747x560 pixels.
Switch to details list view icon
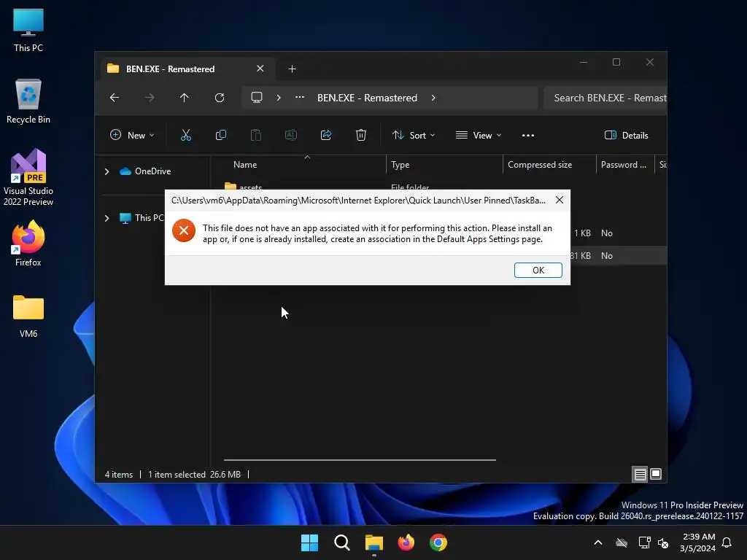640,474
